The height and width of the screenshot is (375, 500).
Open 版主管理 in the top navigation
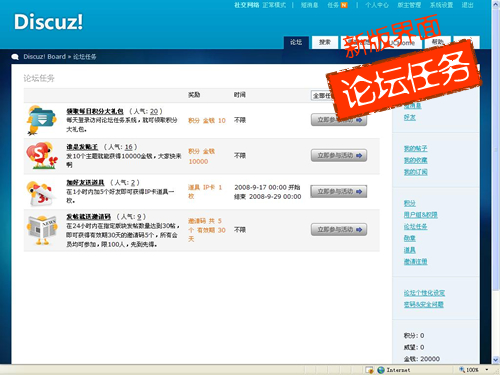click(x=409, y=5)
